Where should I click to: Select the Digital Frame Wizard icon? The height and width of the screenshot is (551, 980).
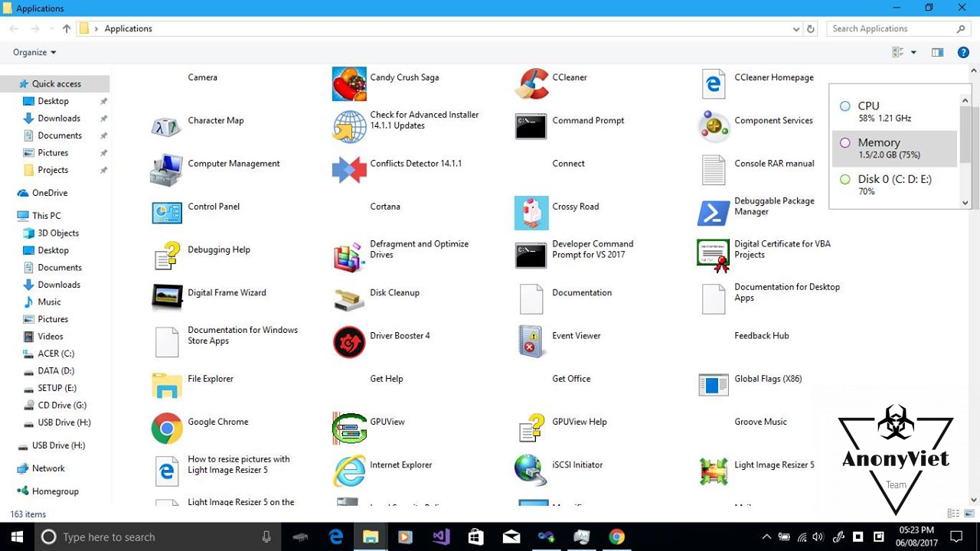click(166, 298)
